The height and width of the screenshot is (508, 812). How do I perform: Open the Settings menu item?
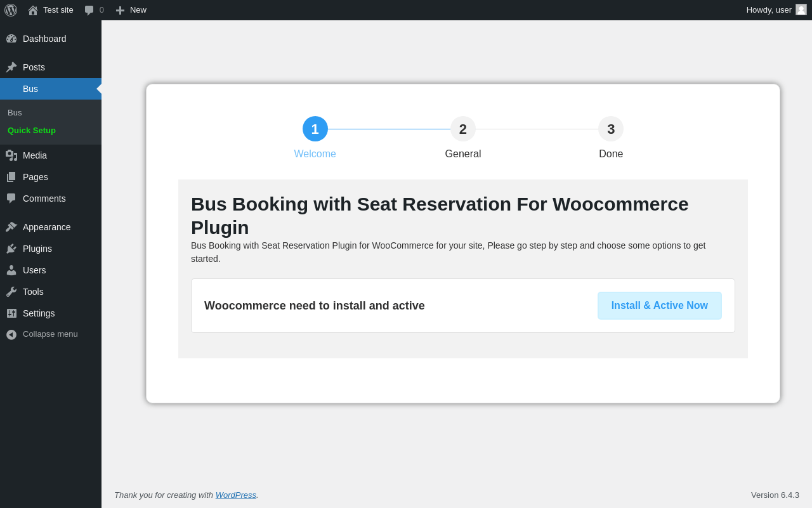39,313
